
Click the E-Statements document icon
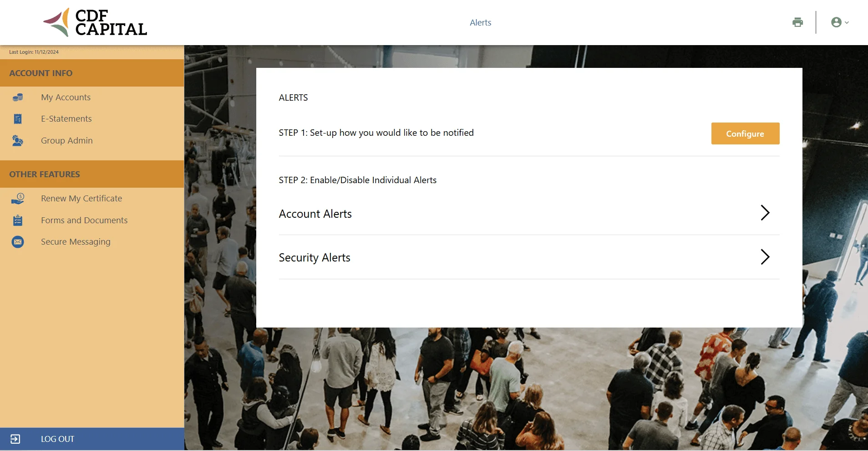[18, 119]
